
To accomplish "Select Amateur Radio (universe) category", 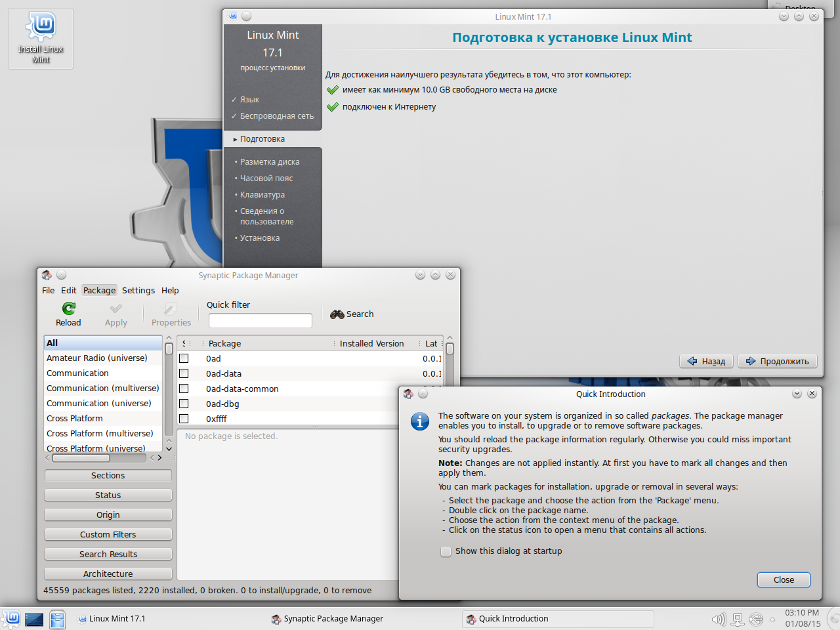I will (x=103, y=358).
